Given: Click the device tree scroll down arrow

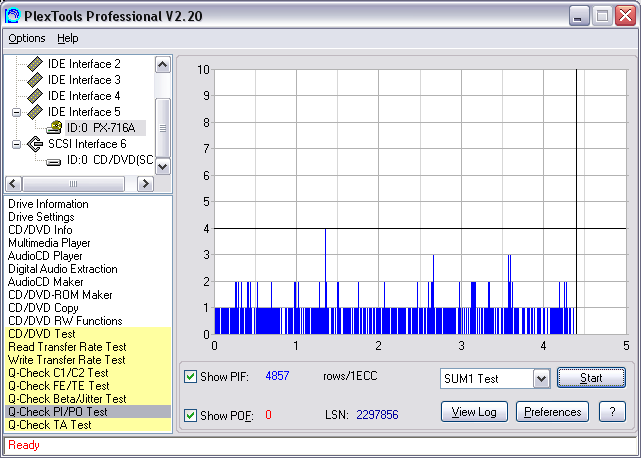Looking at the screenshot, I should (163, 166).
